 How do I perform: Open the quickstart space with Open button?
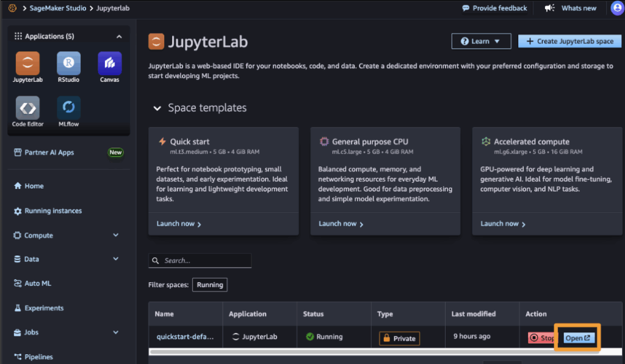[577, 338]
